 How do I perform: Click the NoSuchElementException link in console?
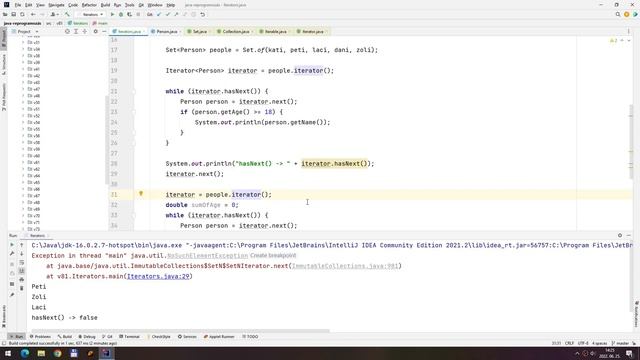[x=207, y=256]
